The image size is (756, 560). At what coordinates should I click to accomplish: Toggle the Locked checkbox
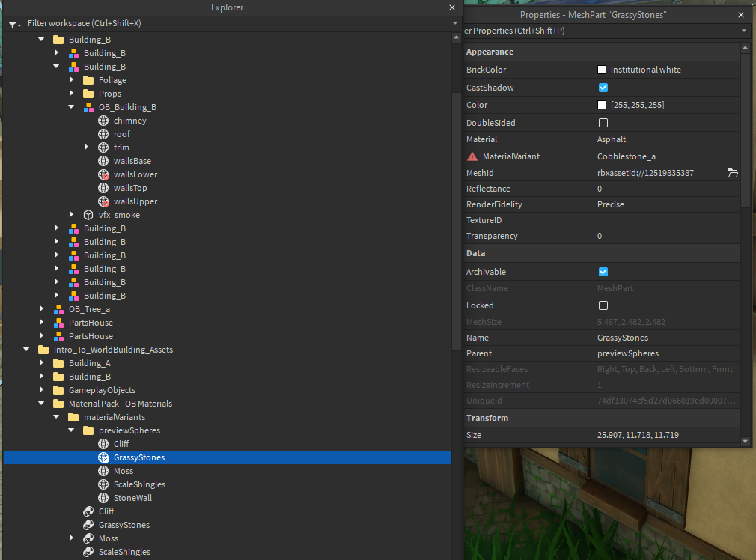click(603, 305)
